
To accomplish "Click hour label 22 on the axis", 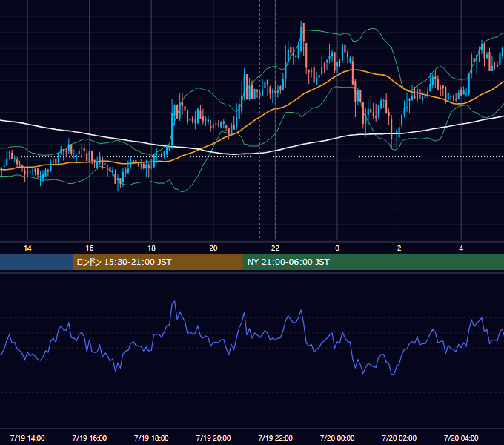I will click(x=275, y=248).
